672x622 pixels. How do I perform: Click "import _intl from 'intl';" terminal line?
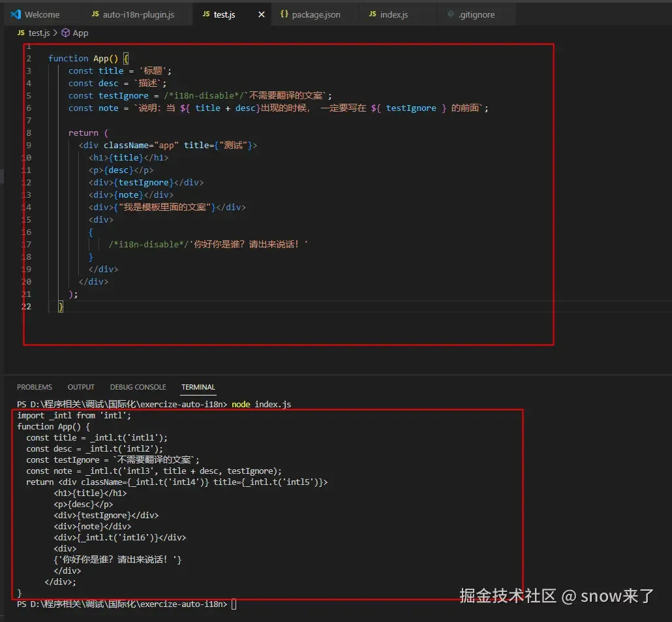74,415
